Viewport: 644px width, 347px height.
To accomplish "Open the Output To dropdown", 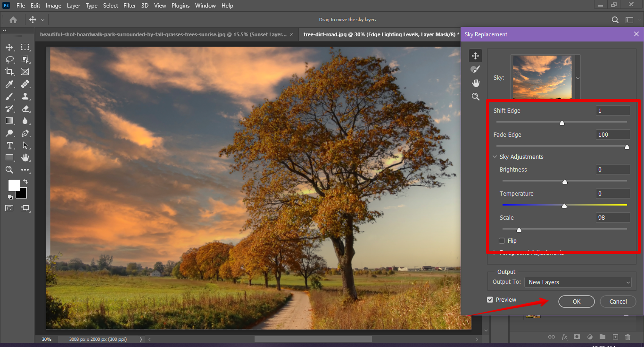I will point(578,282).
